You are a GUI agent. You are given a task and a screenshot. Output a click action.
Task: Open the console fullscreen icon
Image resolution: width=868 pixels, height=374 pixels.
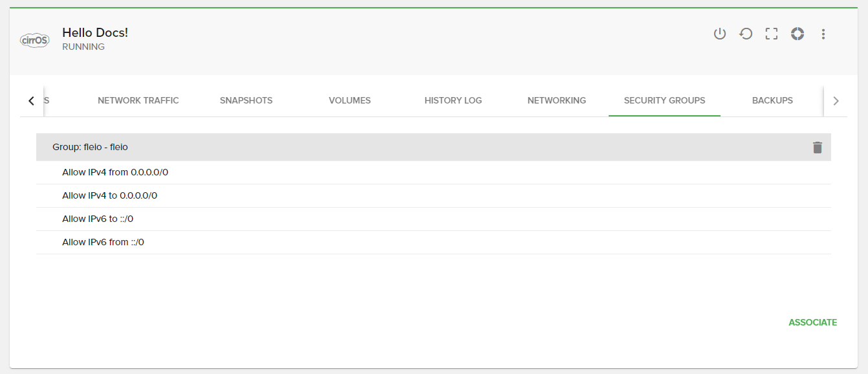(771, 34)
